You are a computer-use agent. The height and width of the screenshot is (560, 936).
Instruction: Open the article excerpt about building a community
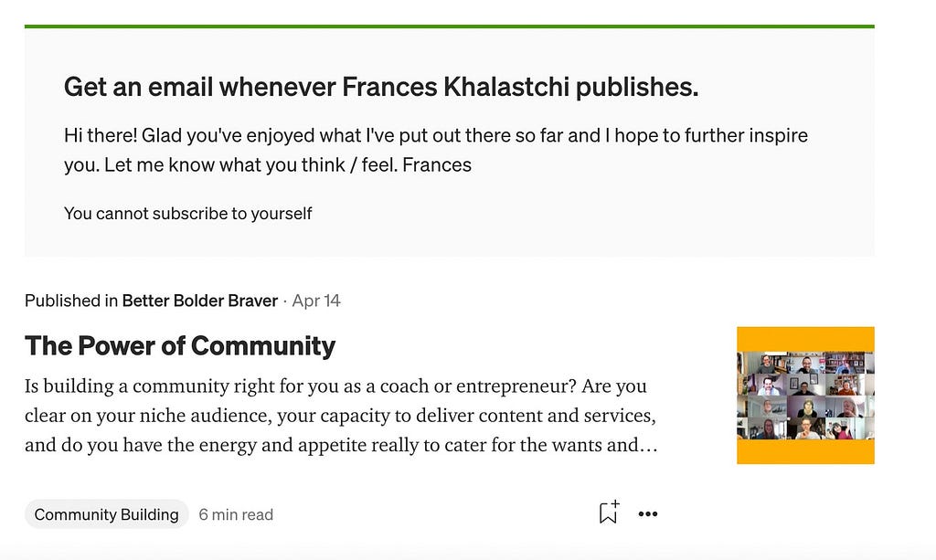[341, 416]
